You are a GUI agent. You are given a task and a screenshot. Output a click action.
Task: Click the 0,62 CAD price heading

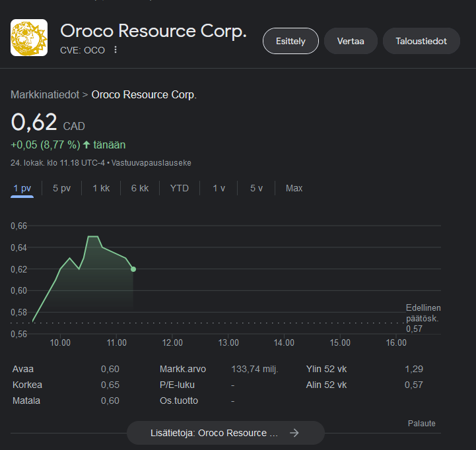[x=48, y=122]
